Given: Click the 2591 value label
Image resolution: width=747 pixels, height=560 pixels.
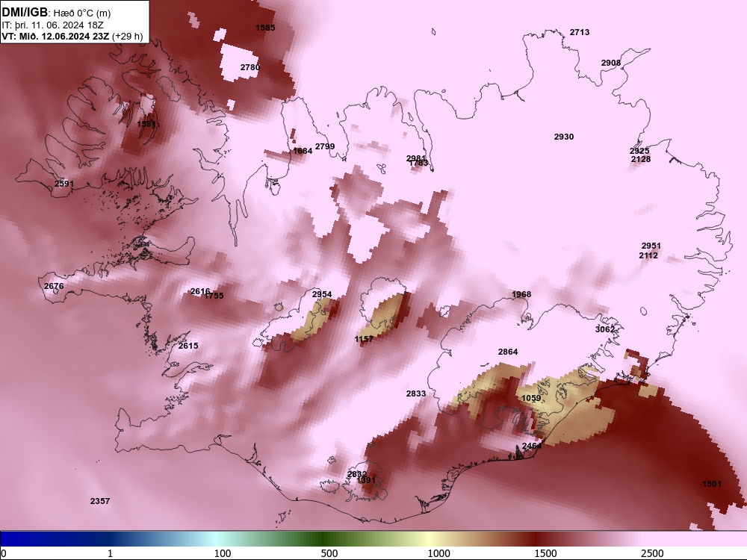Looking at the screenshot, I should pyautogui.click(x=64, y=184).
